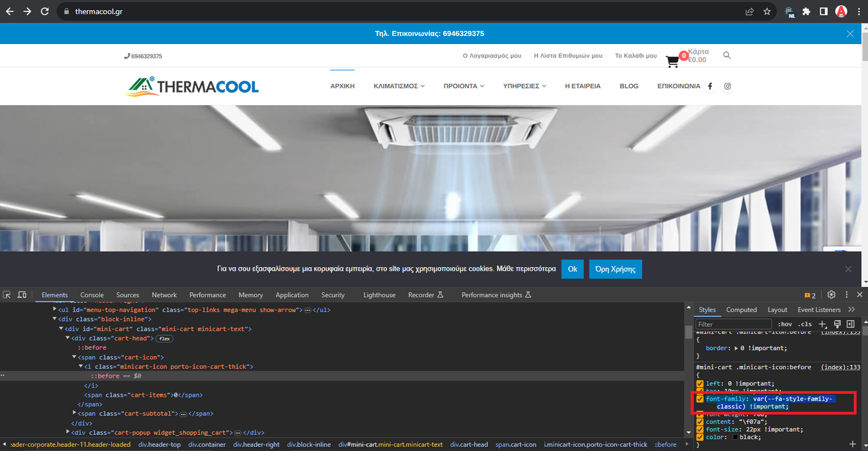Accept cookies with the Ok button
Image resolution: width=868 pixels, height=451 pixels.
click(x=572, y=269)
